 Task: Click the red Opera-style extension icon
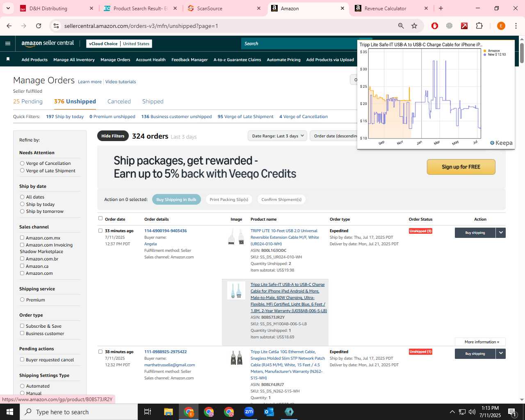(435, 26)
